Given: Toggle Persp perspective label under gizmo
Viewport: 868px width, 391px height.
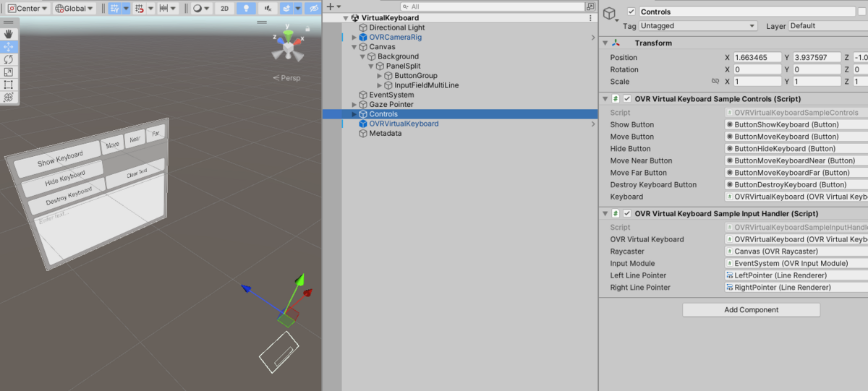Looking at the screenshot, I should coord(286,78).
